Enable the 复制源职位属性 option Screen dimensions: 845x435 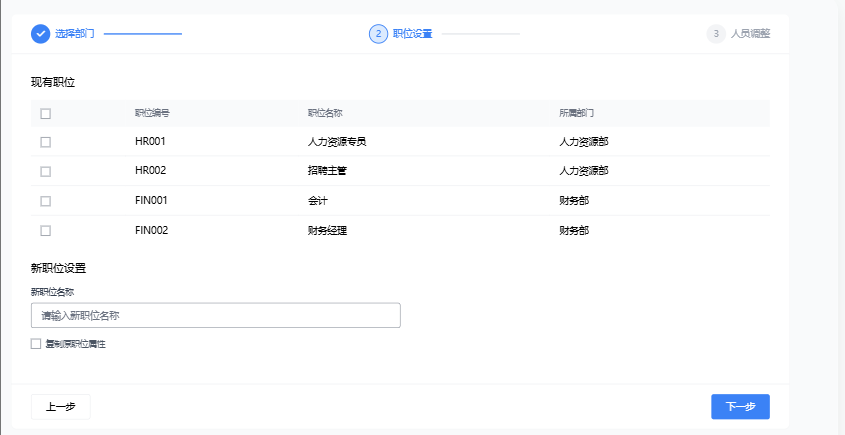point(36,343)
